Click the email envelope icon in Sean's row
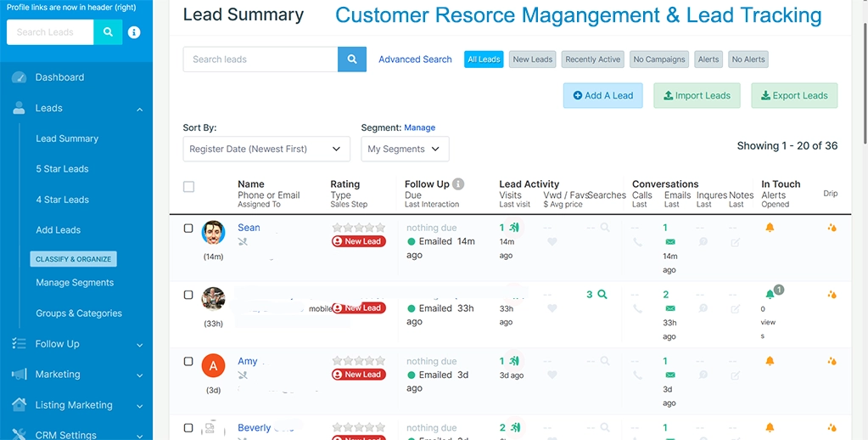The width and height of the screenshot is (868, 440). coord(669,242)
